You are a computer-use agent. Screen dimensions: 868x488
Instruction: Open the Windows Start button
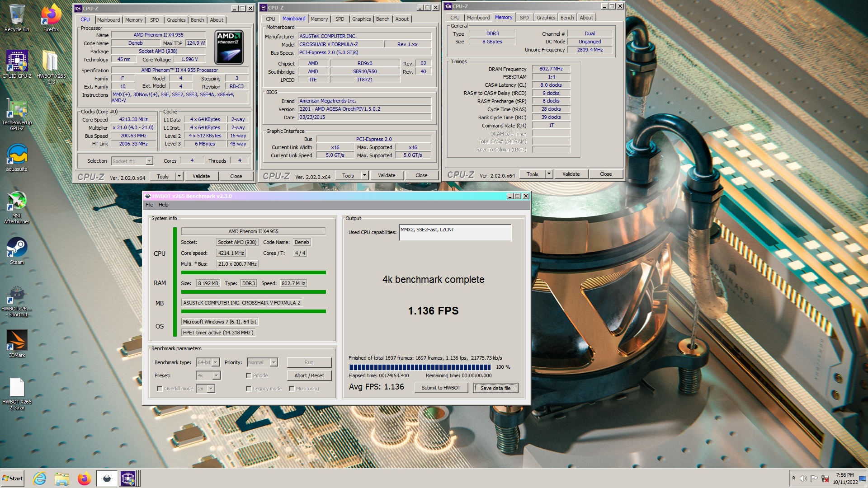click(13, 479)
